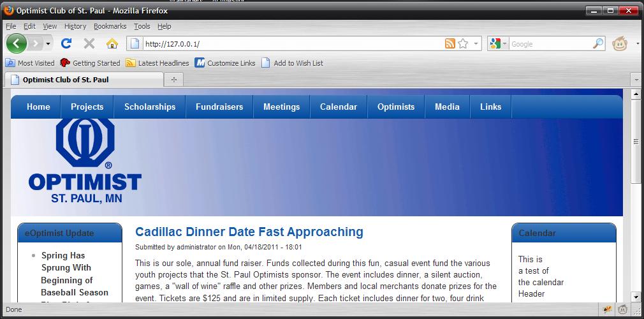Open the Media navigation item
This screenshot has width=644, height=319.
[447, 107]
